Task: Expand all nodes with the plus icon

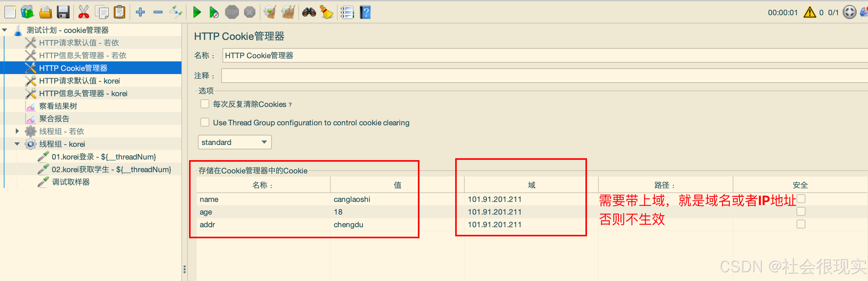Action: [x=140, y=12]
